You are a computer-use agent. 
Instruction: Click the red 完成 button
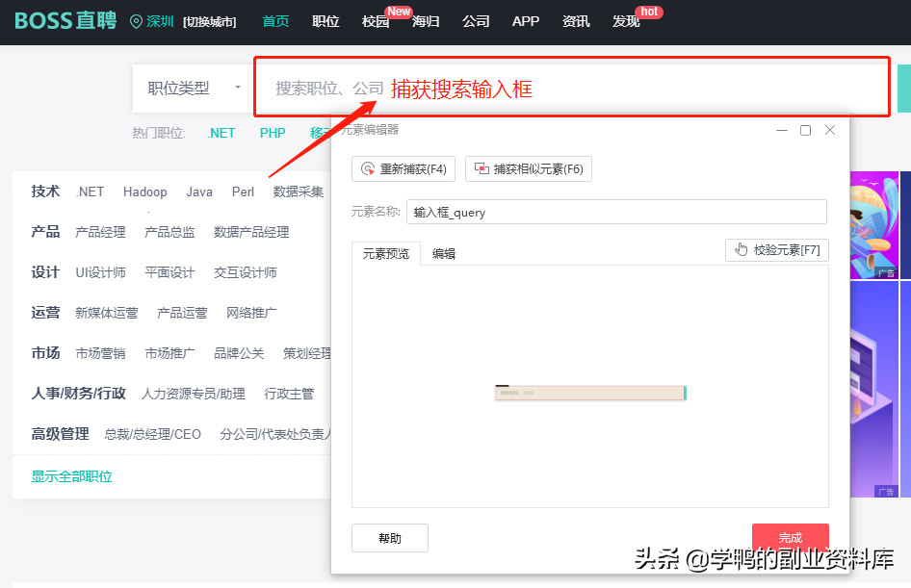(x=791, y=538)
